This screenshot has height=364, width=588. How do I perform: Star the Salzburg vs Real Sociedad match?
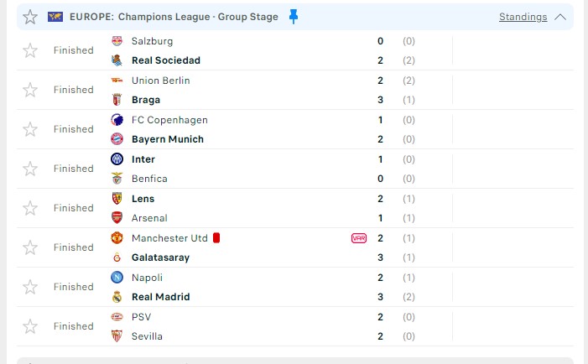[30, 50]
